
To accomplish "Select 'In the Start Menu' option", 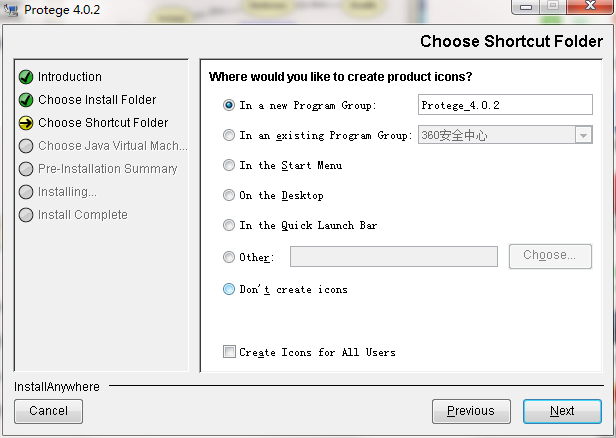I will click(230, 165).
